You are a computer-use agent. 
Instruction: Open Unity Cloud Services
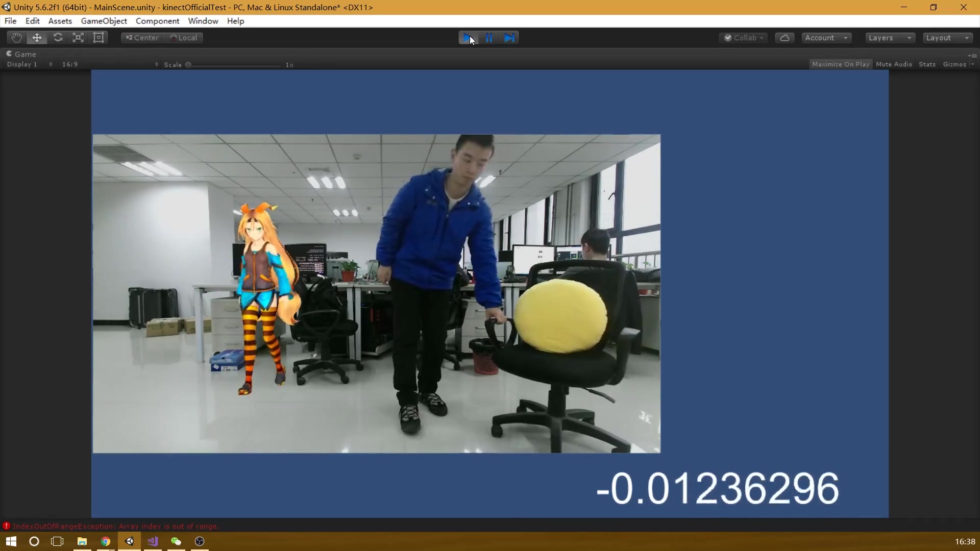coord(785,37)
